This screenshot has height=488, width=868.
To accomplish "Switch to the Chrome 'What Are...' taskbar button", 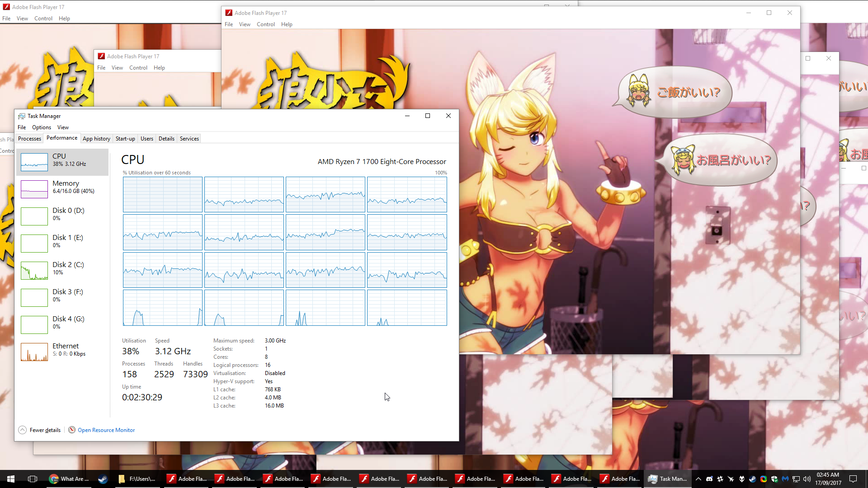I will pos(69,479).
